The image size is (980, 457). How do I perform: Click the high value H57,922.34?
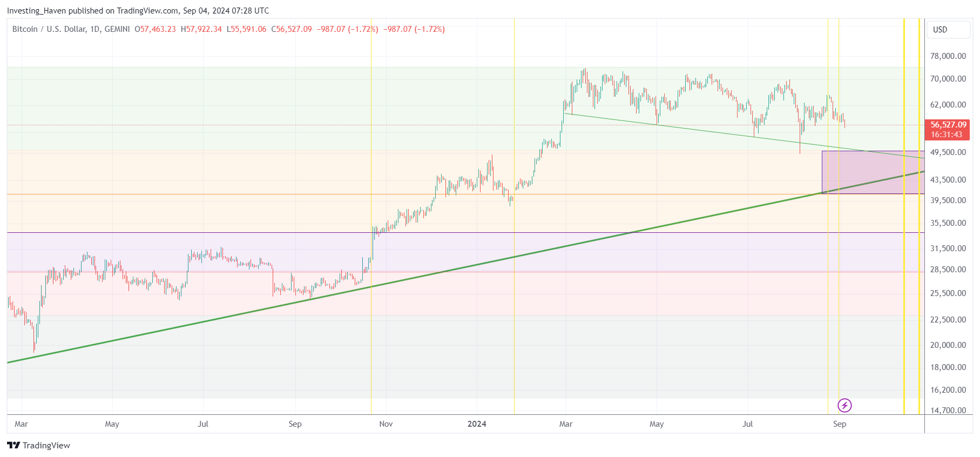point(201,29)
